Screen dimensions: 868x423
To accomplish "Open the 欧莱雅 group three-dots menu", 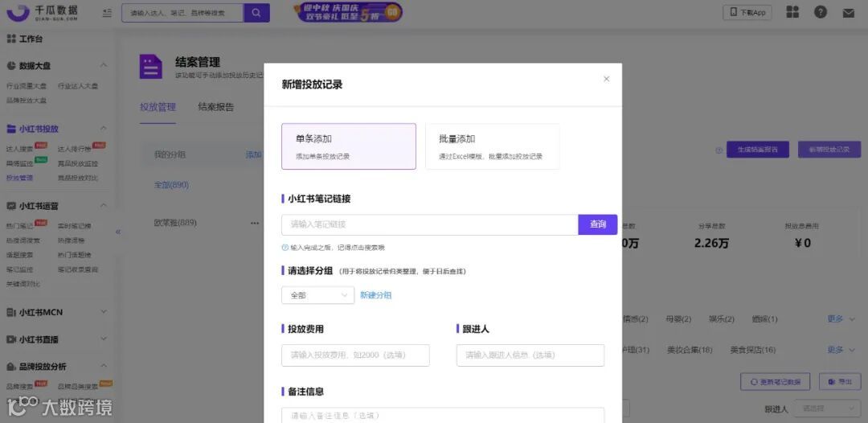I will click(255, 223).
